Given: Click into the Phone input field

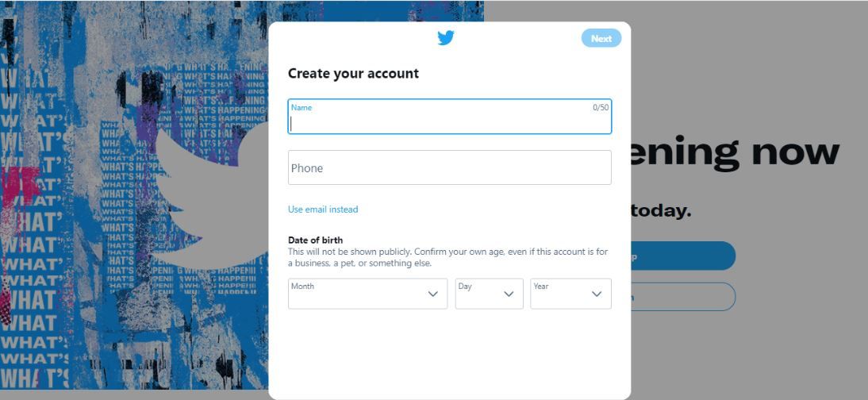Looking at the screenshot, I should (x=449, y=167).
